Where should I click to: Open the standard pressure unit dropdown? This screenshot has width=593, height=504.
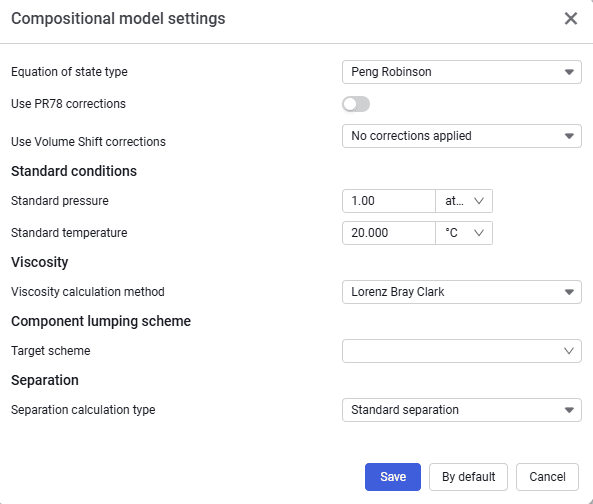point(464,201)
